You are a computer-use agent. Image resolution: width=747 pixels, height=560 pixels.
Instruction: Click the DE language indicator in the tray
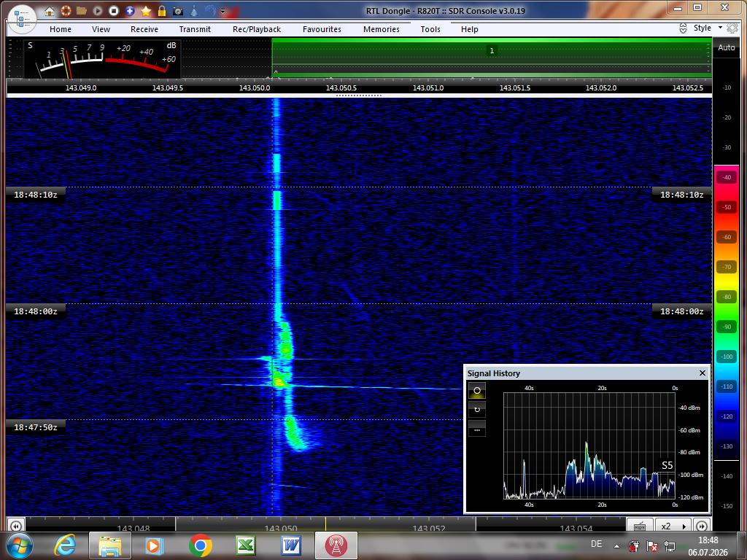point(596,544)
